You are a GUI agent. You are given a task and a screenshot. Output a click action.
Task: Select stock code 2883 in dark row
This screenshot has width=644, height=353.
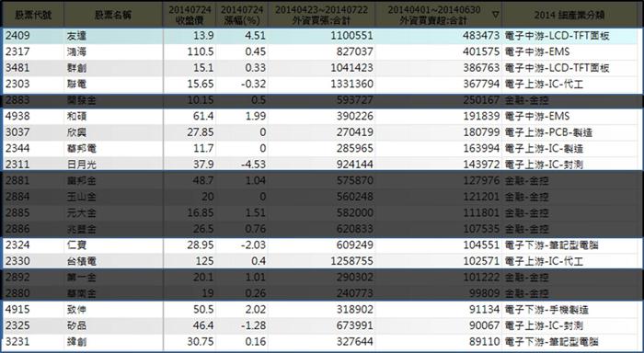coord(17,100)
